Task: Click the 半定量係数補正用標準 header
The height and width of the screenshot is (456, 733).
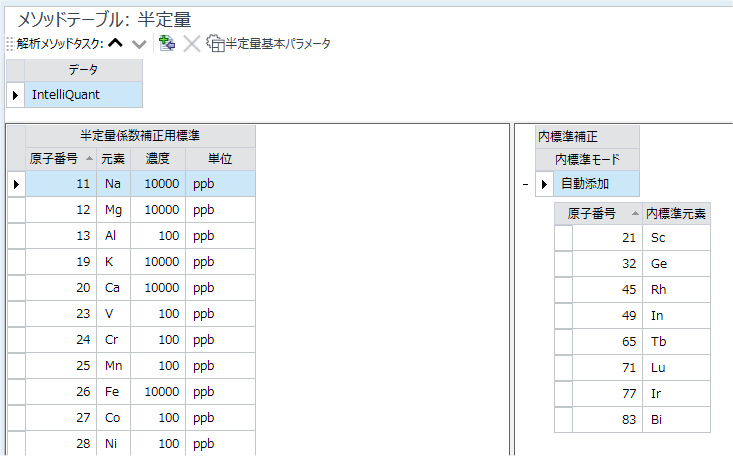Action: pyautogui.click(x=140, y=136)
